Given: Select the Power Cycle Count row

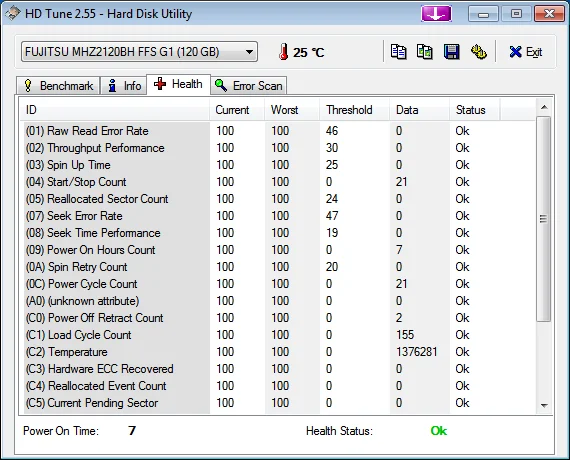Looking at the screenshot, I should [278, 284].
